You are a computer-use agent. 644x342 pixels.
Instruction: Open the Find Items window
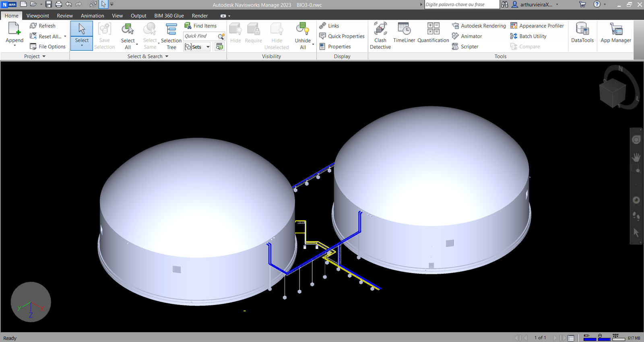[200, 26]
